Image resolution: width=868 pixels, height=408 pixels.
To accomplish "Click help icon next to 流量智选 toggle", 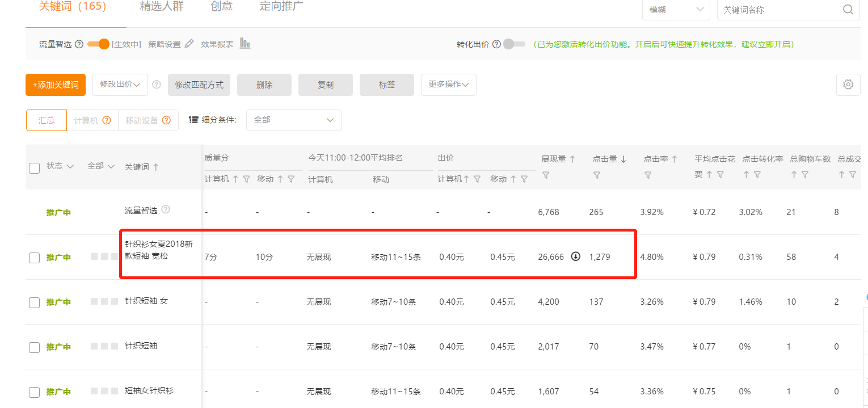I will [x=79, y=44].
